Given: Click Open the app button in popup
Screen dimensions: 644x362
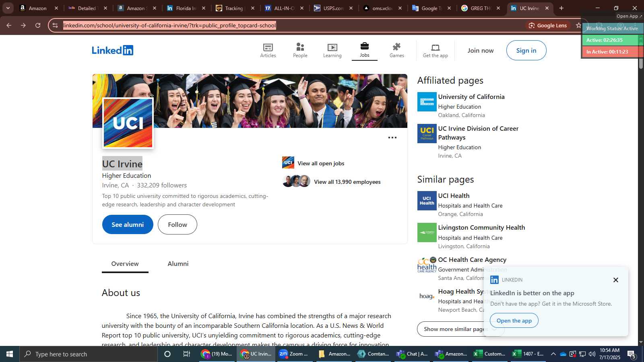Looking at the screenshot, I should coord(514,321).
